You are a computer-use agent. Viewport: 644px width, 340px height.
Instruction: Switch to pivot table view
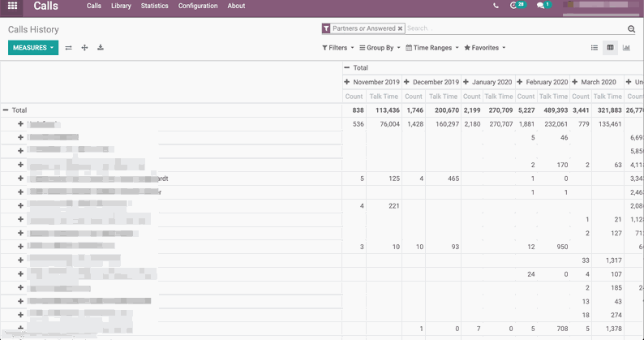610,48
